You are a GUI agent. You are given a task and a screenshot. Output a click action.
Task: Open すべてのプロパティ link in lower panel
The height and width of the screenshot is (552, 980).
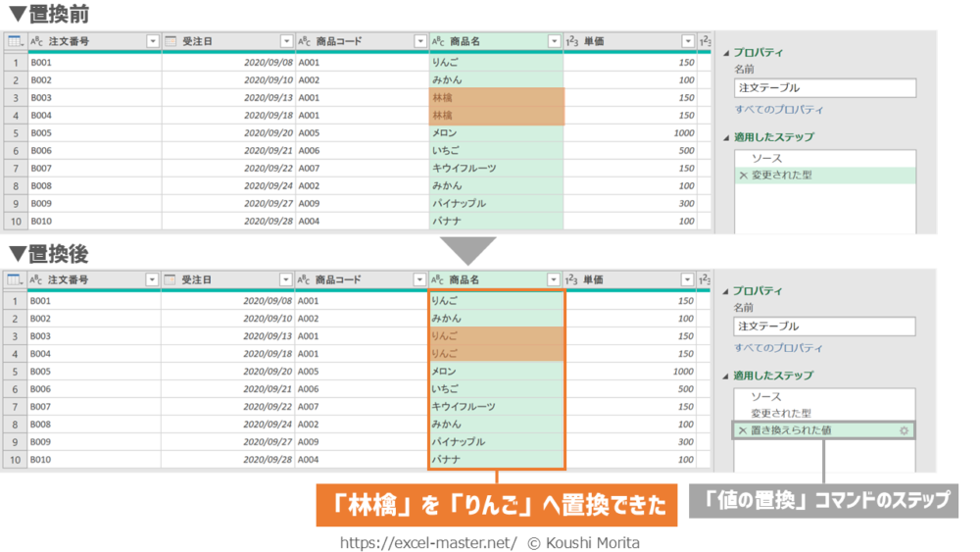(x=779, y=348)
